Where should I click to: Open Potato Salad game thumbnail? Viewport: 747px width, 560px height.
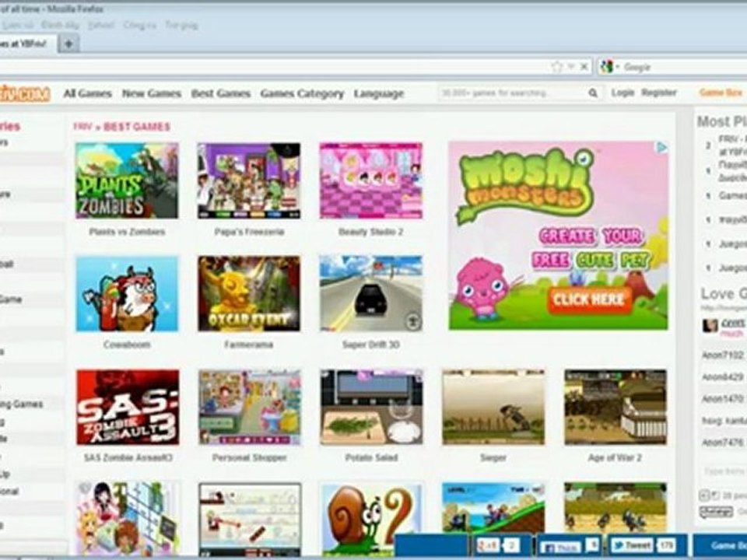372,407
